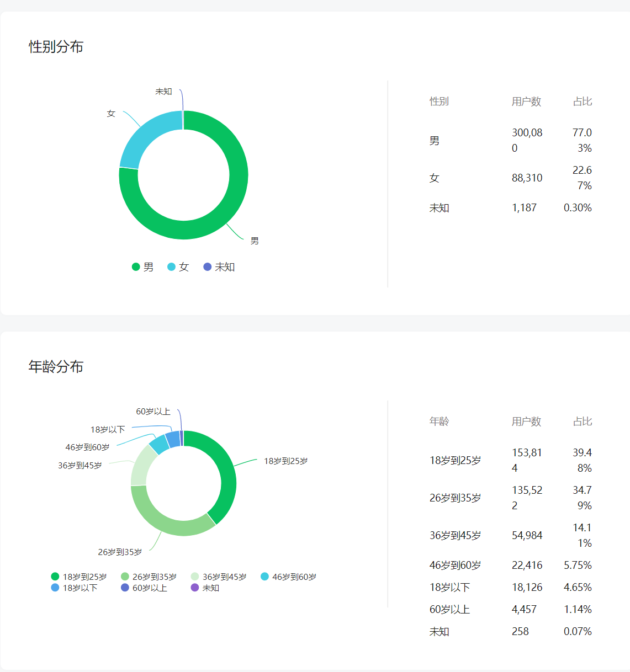Toggle the 男 legend item in gender chart
The image size is (630, 672).
[x=143, y=267]
